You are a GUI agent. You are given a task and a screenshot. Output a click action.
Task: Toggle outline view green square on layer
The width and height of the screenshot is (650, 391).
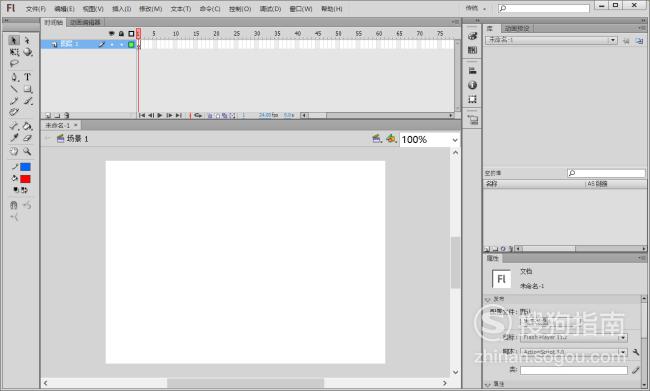[131, 44]
